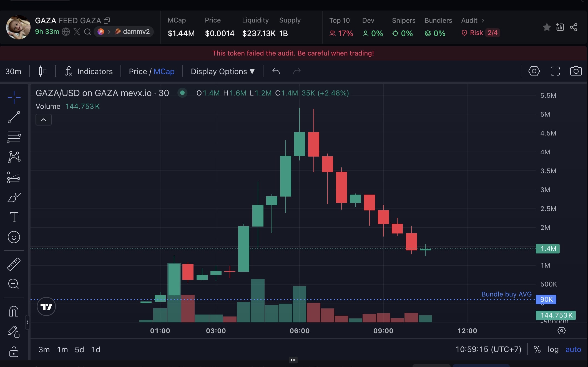Open the Fibonacci retracement tool
This screenshot has height=367, width=588.
pos(14,137)
